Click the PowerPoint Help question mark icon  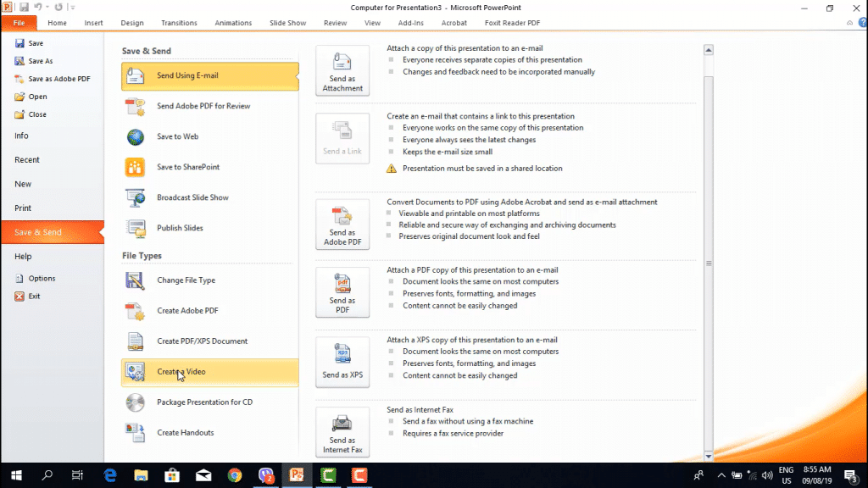[x=863, y=23]
